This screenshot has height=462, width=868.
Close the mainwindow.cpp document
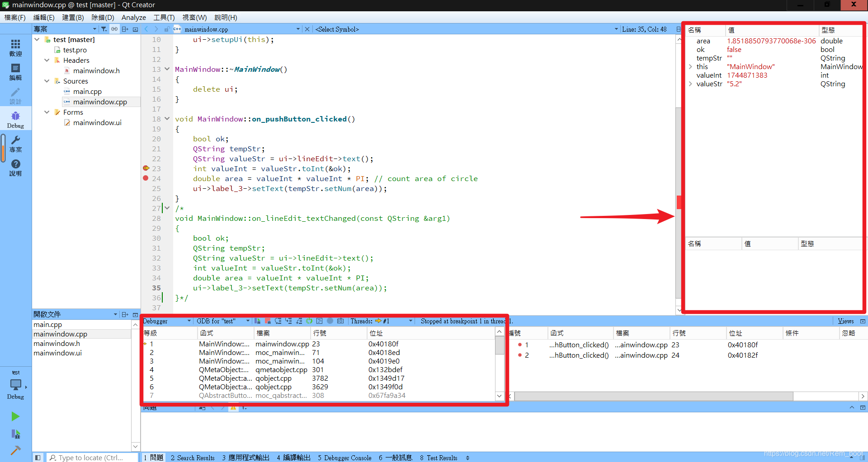tap(307, 29)
